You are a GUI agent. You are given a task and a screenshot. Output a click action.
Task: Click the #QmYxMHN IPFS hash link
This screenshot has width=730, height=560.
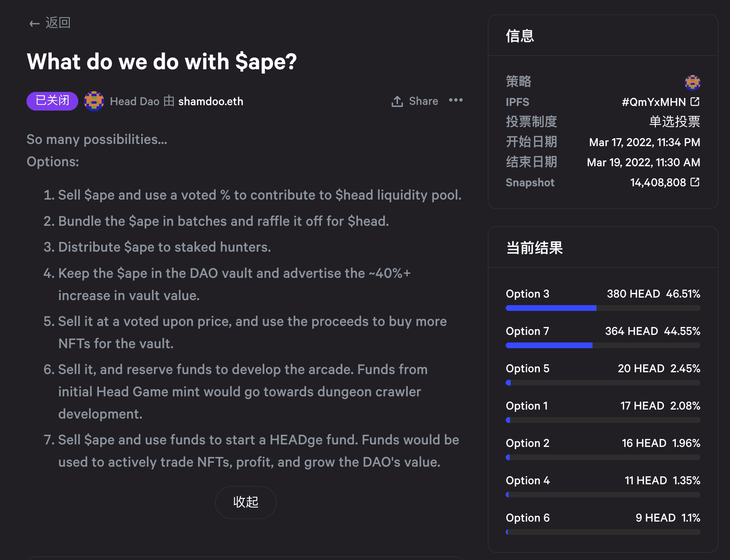coord(654,102)
